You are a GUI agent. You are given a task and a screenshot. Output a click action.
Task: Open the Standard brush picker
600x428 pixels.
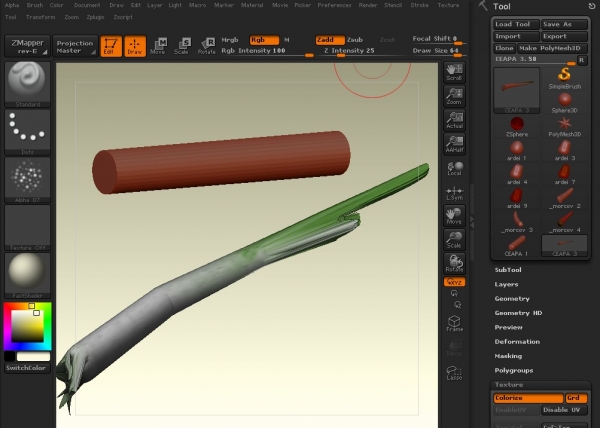click(x=27, y=85)
